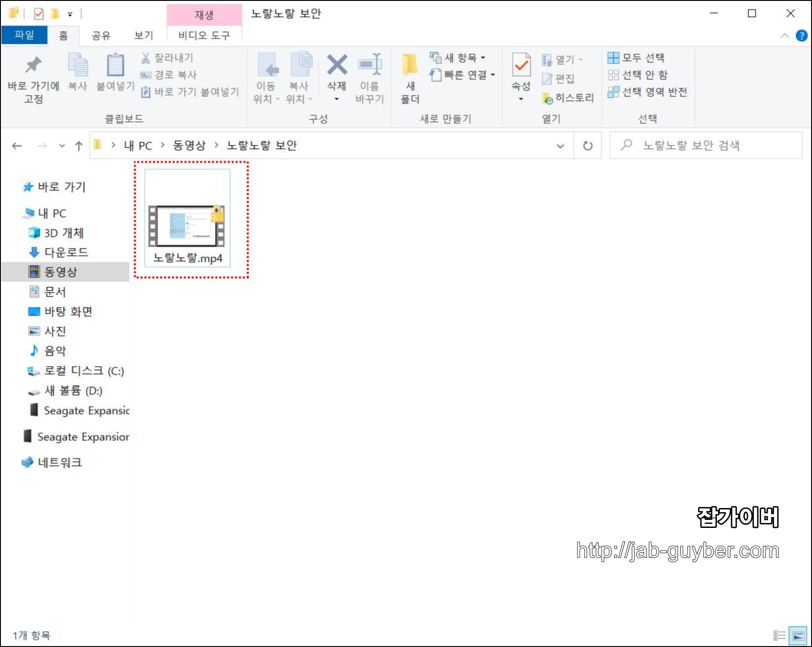Click new folder icon in Quick Access Toolbar

[55, 14]
